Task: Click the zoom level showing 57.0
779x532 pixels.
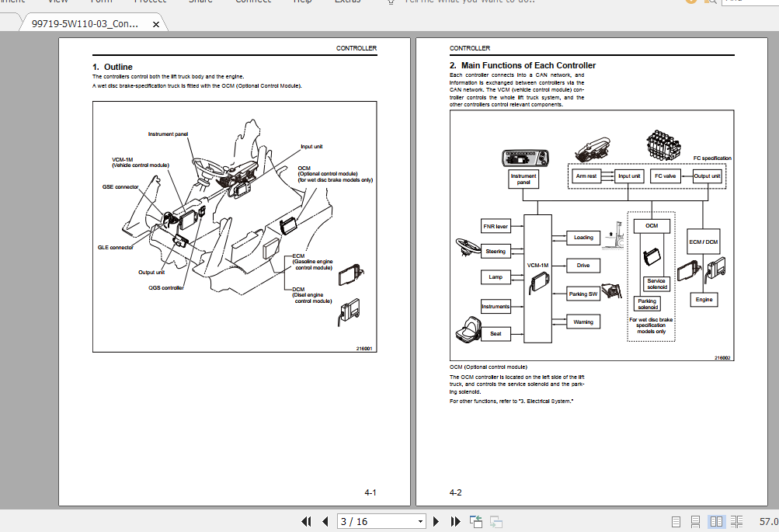Action: (768, 521)
